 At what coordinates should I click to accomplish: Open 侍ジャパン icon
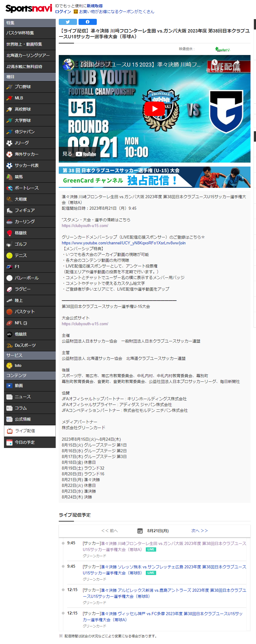pyautogui.click(x=9, y=132)
